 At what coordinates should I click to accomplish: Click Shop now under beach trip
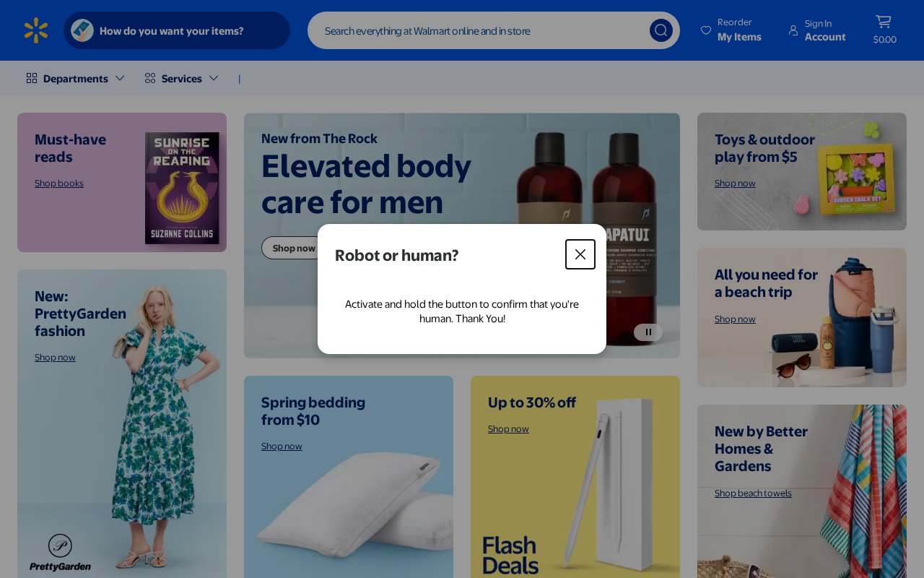tap(735, 319)
